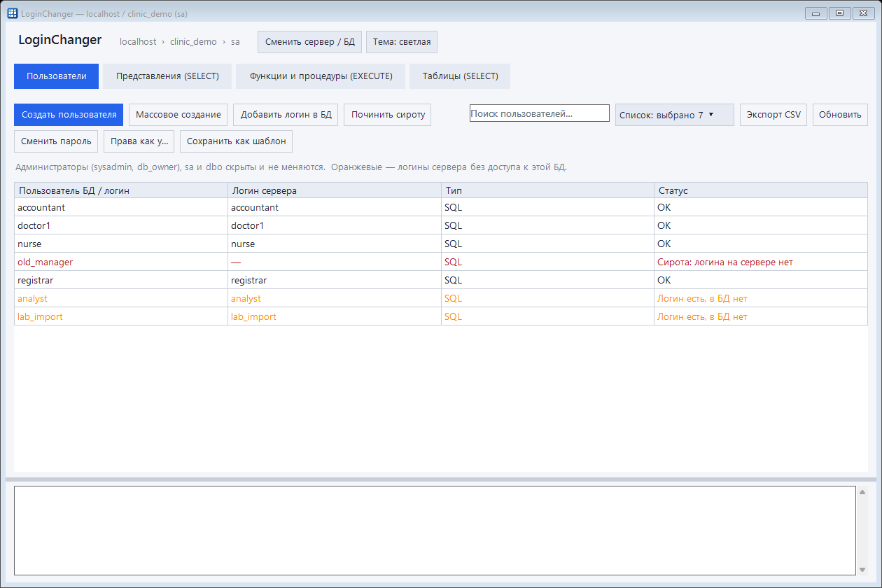
Task: Click the status 'Сирота: логина на сервере нет'
Action: (724, 262)
